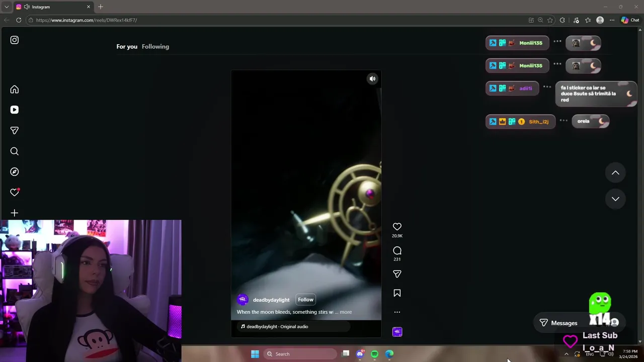Viewport: 644px width, 362px height.
Task: Open reel more options three dots
Action: (397, 312)
